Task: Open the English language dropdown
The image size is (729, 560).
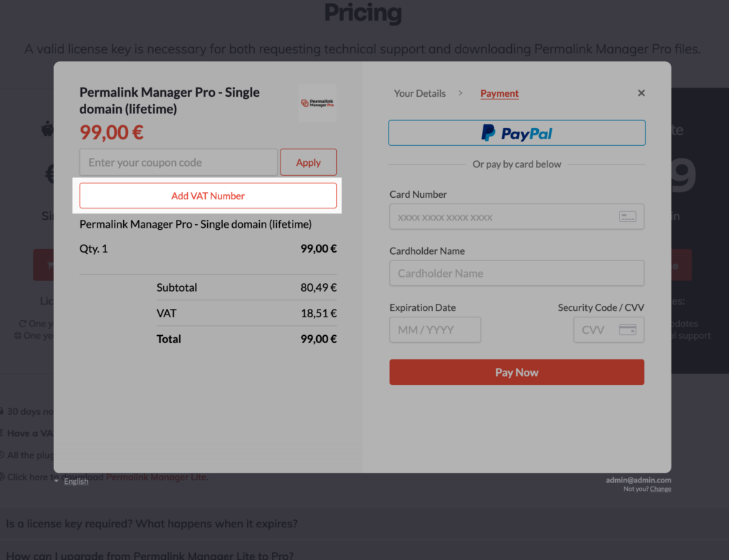Action: click(75, 482)
